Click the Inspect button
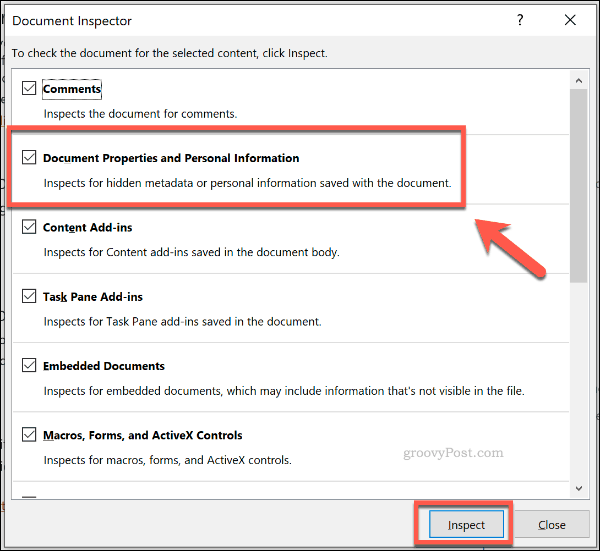600x551 pixels. 466,525
